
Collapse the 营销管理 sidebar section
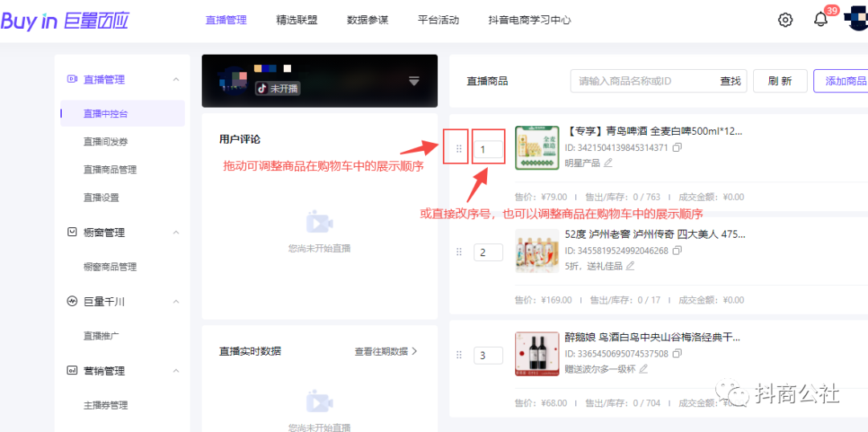point(176,371)
